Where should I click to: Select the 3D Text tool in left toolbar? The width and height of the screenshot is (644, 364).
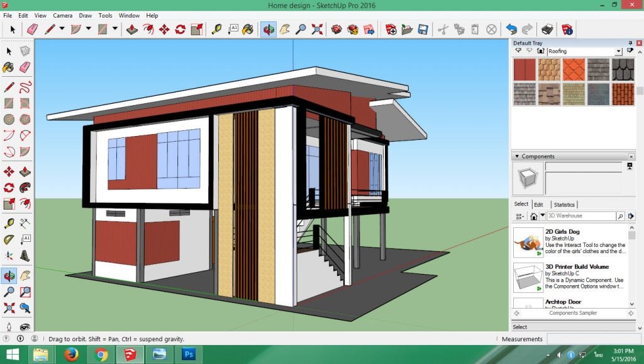[25, 256]
